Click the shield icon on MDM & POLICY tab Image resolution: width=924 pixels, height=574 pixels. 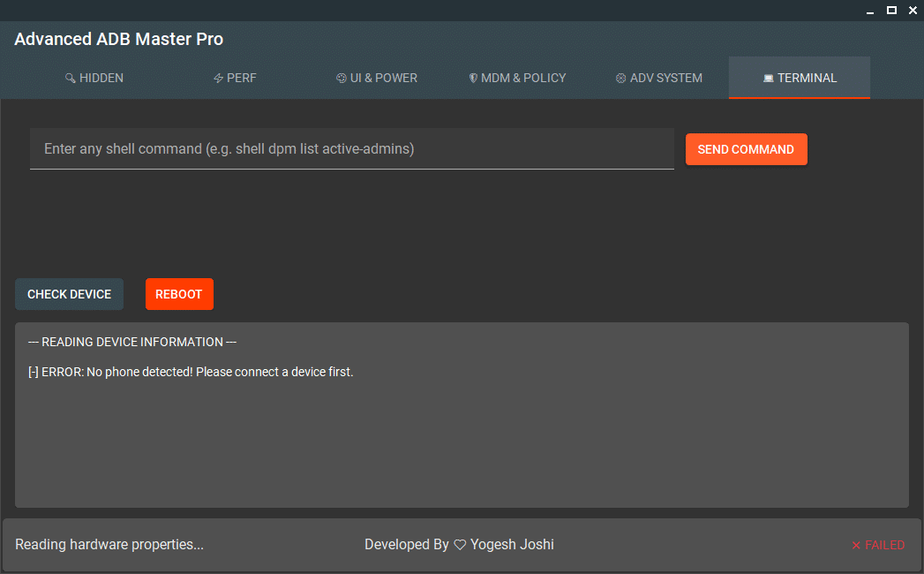point(473,78)
